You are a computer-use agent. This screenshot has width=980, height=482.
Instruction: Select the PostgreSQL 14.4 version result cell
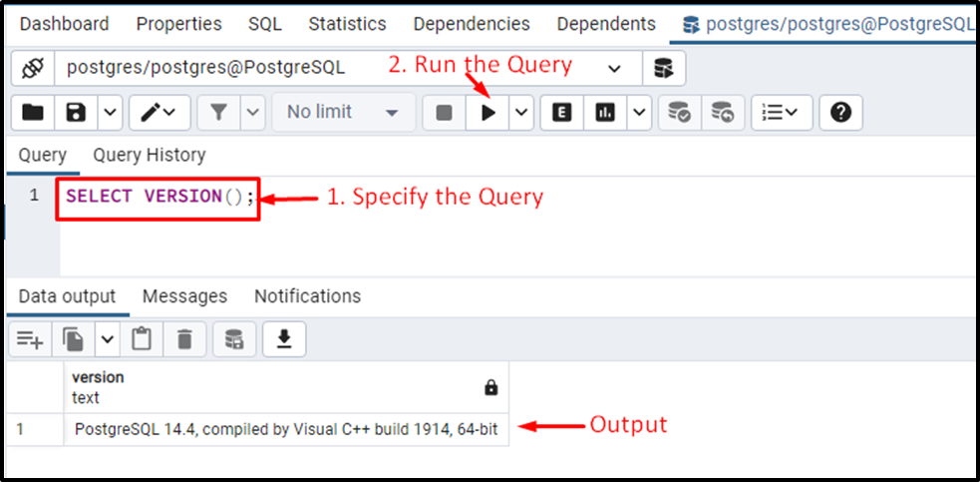(286, 429)
